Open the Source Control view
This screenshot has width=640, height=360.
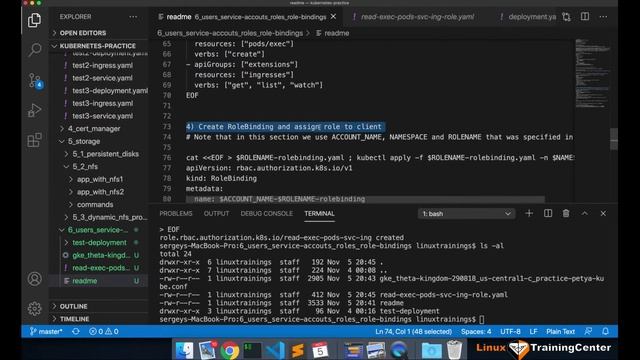pyautogui.click(x=35, y=80)
